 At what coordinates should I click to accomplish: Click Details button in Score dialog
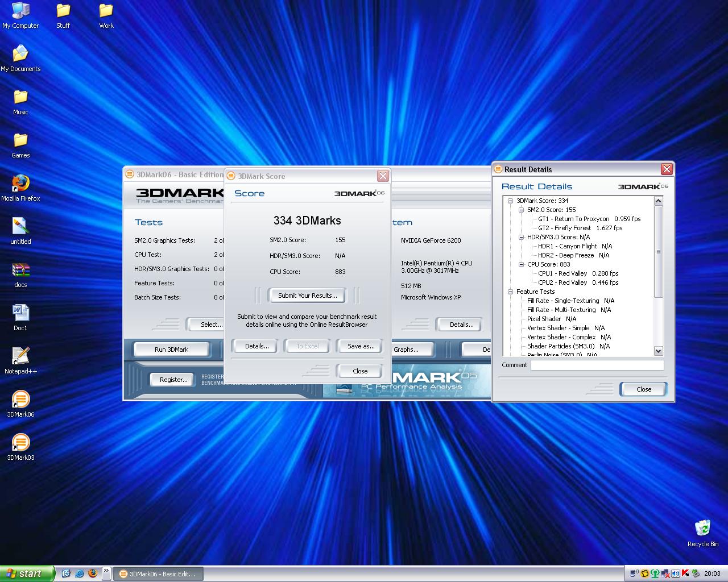coord(257,346)
